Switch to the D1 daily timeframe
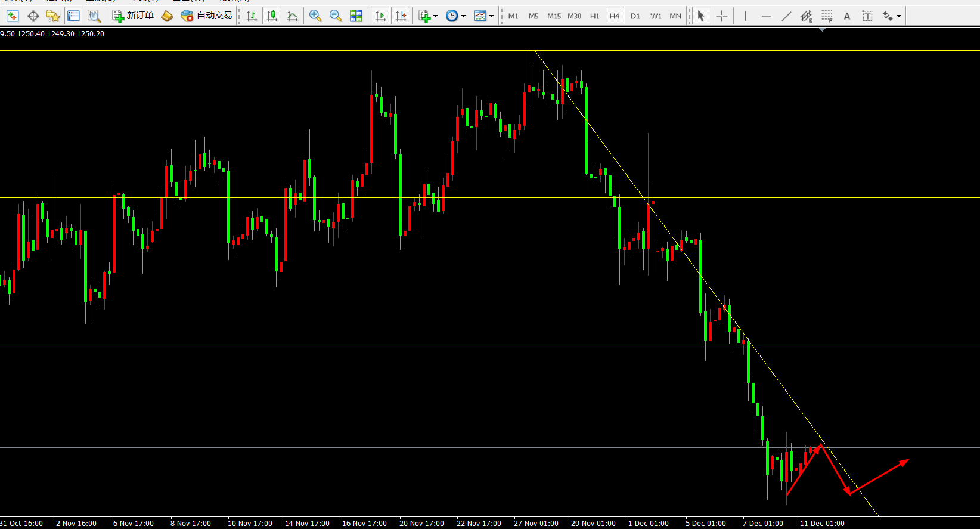This screenshot has height=529, width=980. [x=635, y=16]
